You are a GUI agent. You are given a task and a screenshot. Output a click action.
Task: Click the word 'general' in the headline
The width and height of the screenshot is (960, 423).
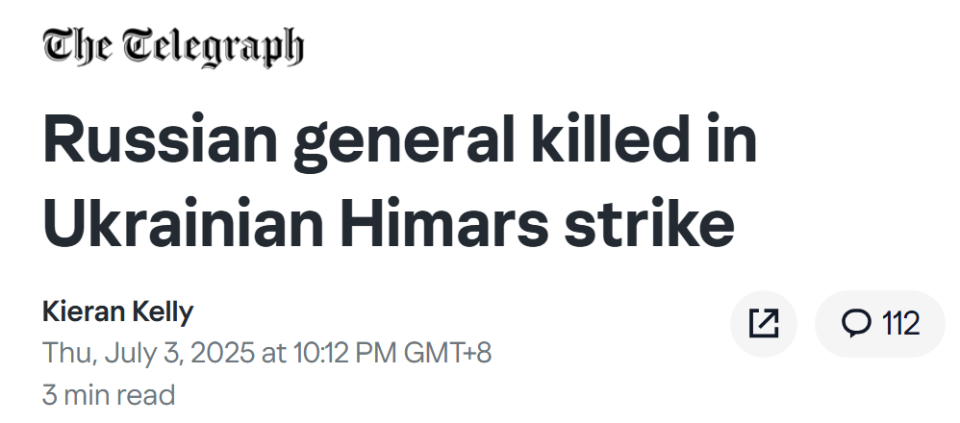[x=404, y=143]
